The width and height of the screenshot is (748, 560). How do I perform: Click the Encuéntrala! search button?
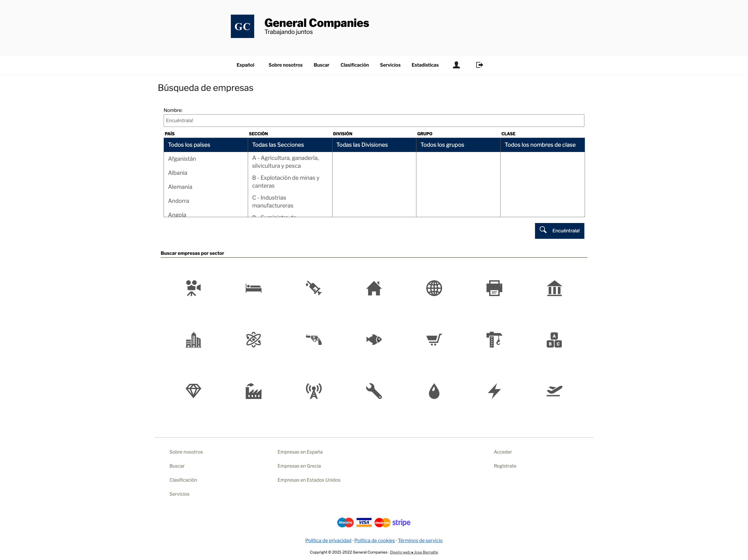point(559,231)
